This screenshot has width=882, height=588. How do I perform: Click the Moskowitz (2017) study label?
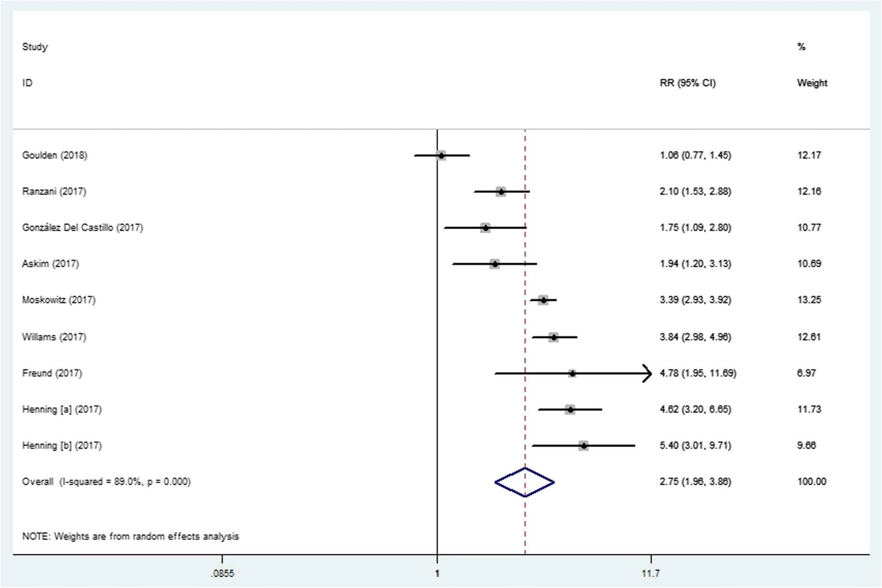tap(58, 300)
